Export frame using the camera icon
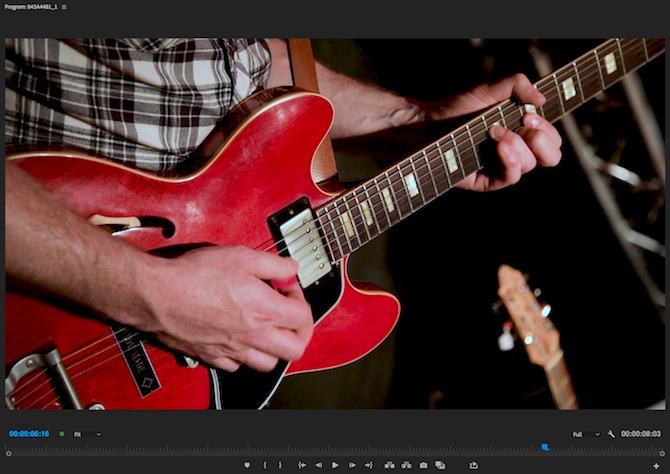Screen dimensions: 670x474 tap(423, 465)
